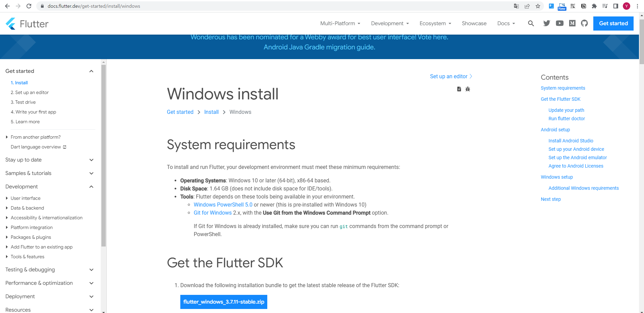Expand the User interface tree item
The width and height of the screenshot is (644, 313).
[23, 198]
